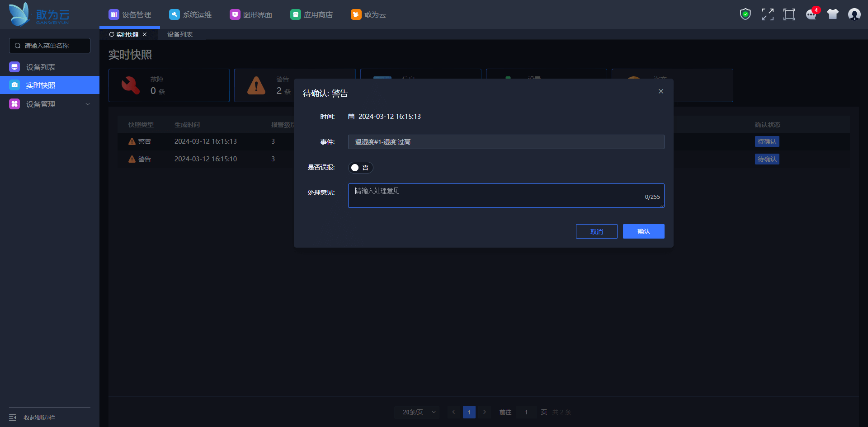Switch to the 设备列表 page tab
This screenshot has height=427, width=868.
tap(180, 34)
